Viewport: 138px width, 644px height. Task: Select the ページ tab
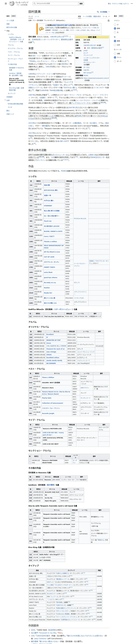point(31,17)
